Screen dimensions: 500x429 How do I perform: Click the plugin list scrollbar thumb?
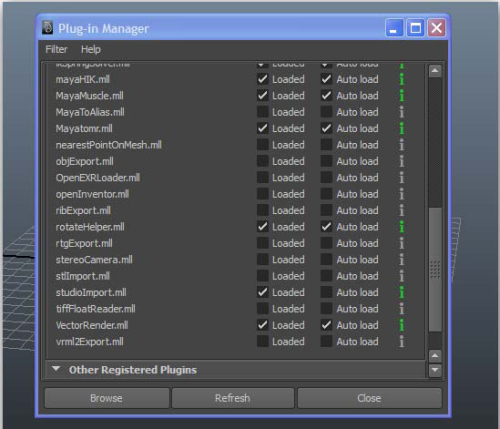pos(435,269)
